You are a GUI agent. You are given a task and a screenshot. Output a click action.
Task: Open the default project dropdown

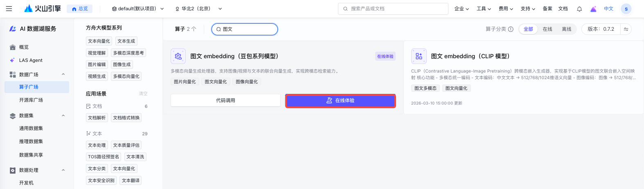pyautogui.click(x=138, y=9)
